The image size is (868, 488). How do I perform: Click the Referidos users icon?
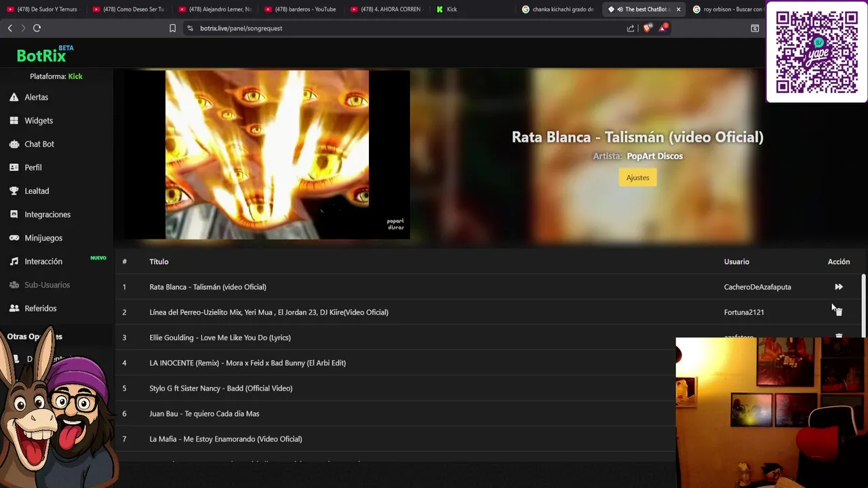pos(14,308)
